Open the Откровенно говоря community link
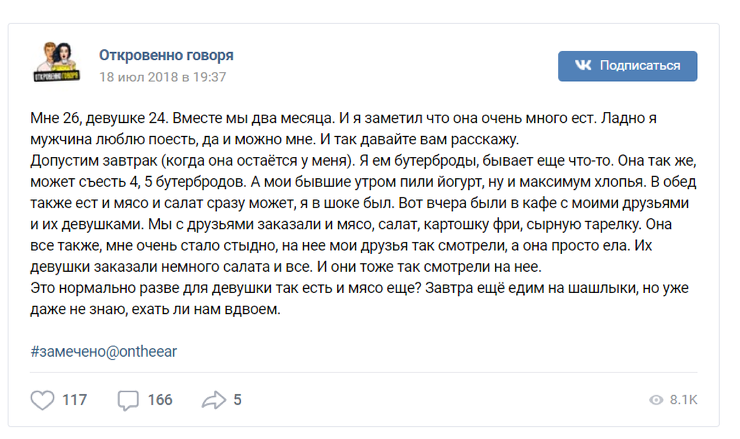 [166, 55]
